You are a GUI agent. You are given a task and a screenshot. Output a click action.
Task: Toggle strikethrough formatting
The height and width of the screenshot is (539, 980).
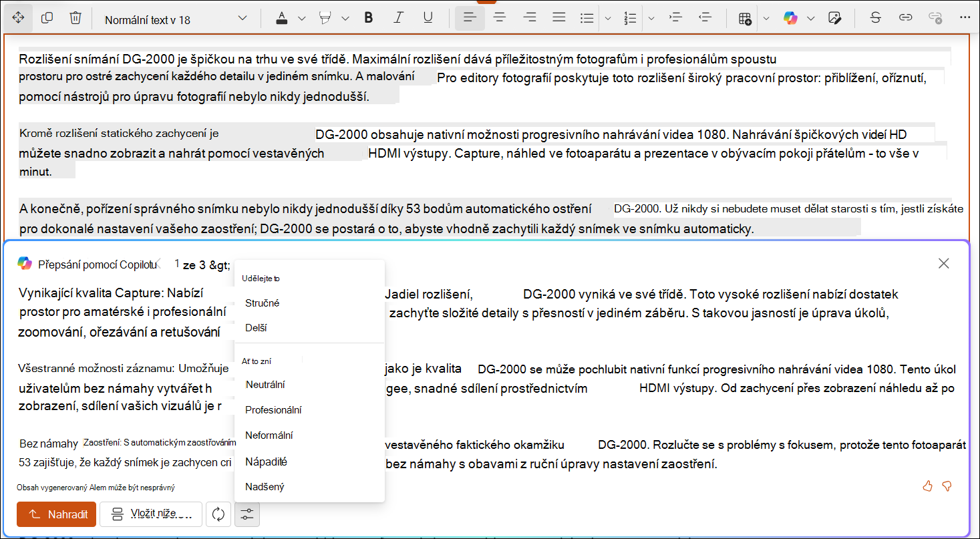click(875, 19)
